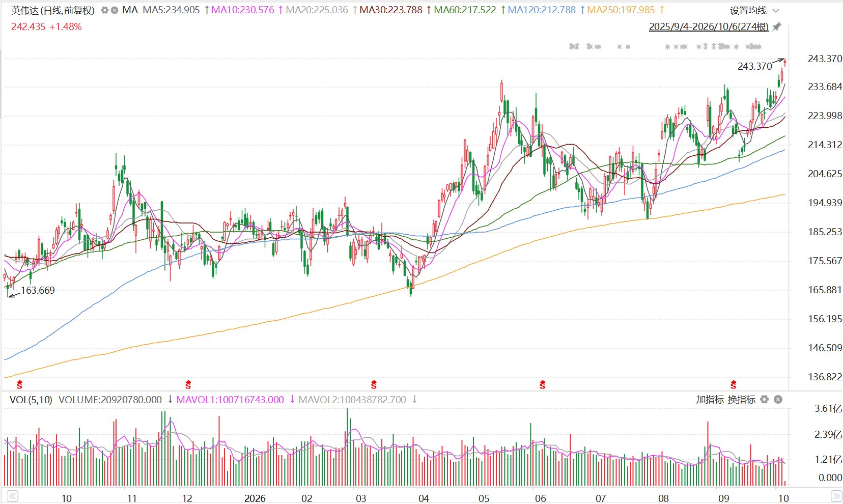The image size is (843, 504).
Task: Jump to latest data with right double-arrow
Action: click(836, 496)
